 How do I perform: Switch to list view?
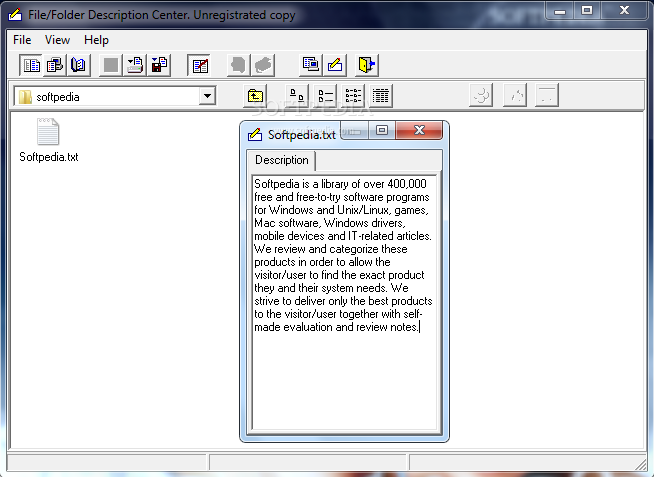point(353,96)
